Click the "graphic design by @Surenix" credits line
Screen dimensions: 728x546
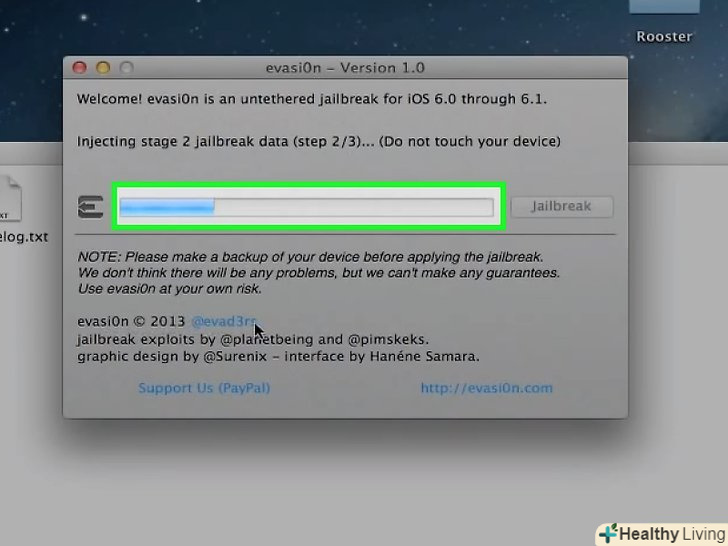click(278, 357)
